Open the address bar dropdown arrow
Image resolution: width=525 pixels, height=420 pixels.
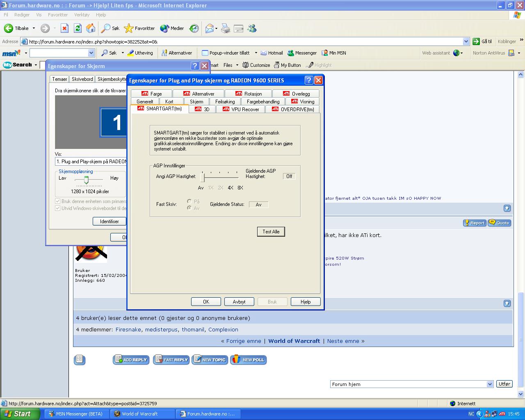pyautogui.click(x=466, y=41)
